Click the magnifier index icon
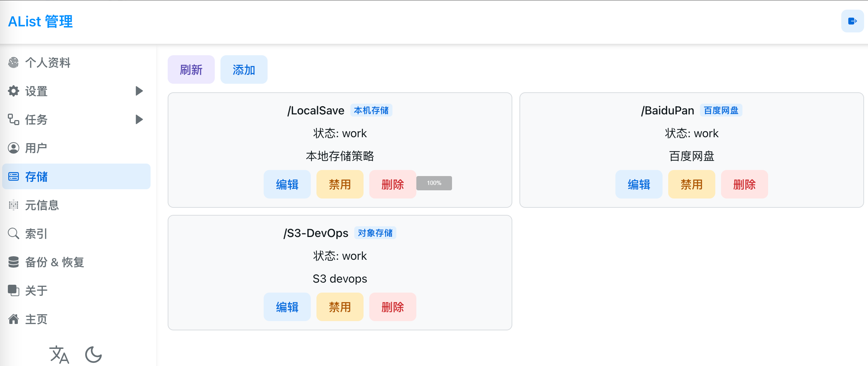The image size is (868, 366). (x=14, y=234)
